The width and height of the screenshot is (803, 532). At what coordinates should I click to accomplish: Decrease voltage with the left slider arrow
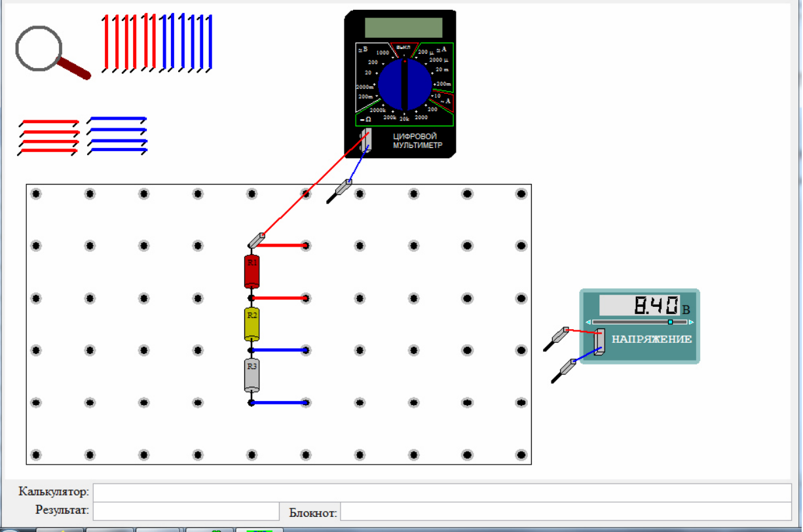click(x=588, y=322)
